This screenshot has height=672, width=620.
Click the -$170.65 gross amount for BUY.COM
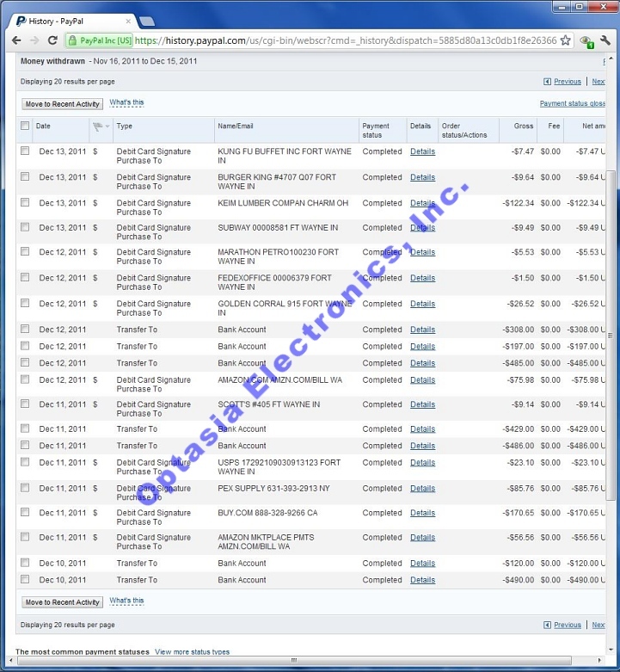pyautogui.click(x=518, y=513)
